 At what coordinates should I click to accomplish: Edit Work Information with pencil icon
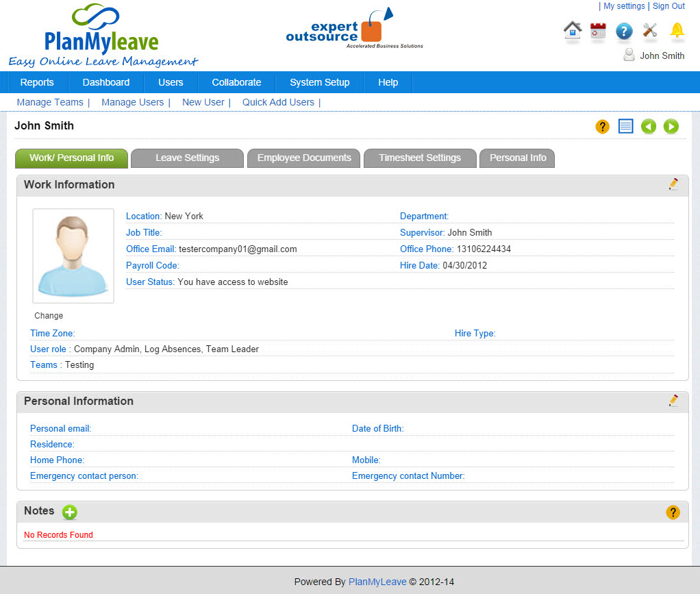[673, 184]
